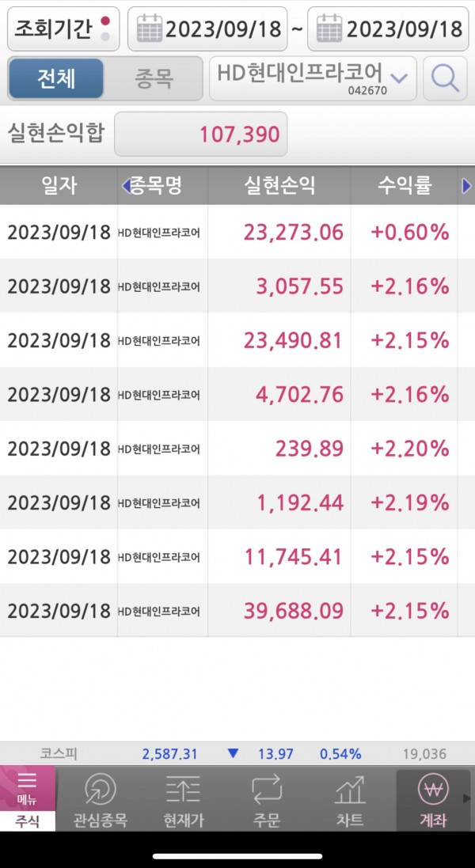Viewport: 475px width, 868px height.
Task: Open the 주문 order icon
Action: [x=267, y=799]
